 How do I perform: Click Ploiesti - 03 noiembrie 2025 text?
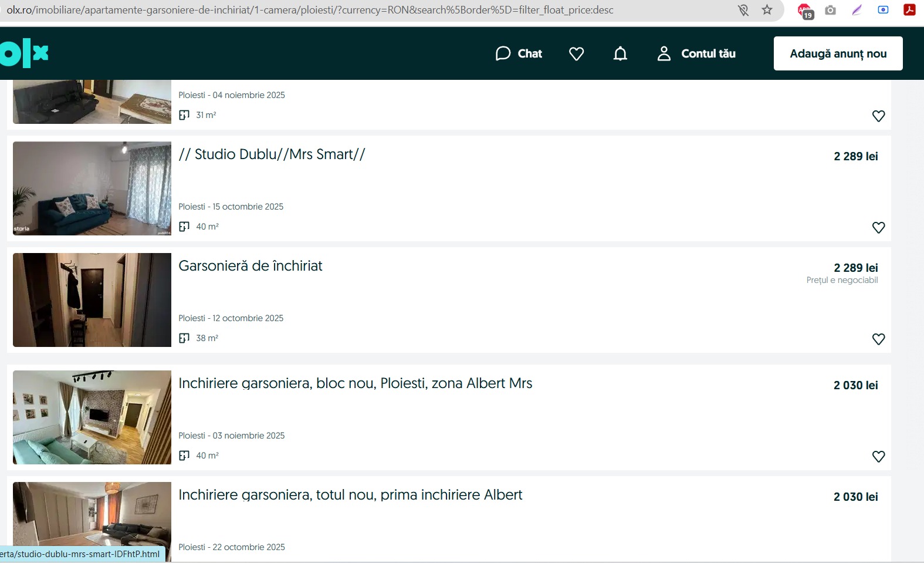232,436
